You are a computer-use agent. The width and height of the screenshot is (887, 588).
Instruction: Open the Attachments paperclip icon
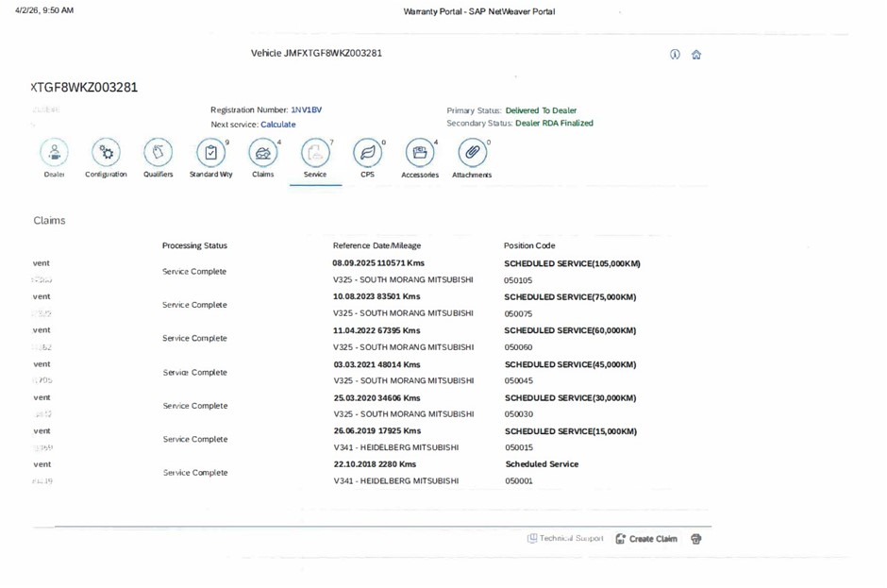pos(472,153)
